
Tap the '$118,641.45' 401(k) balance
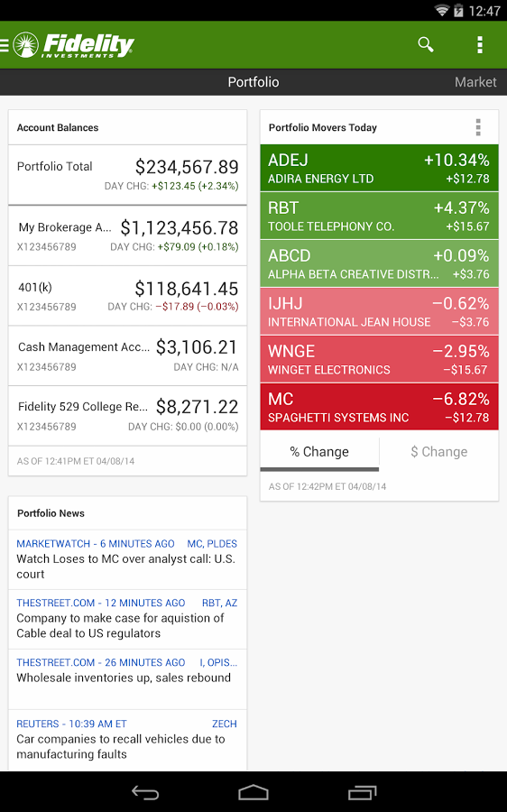pyautogui.click(x=187, y=289)
